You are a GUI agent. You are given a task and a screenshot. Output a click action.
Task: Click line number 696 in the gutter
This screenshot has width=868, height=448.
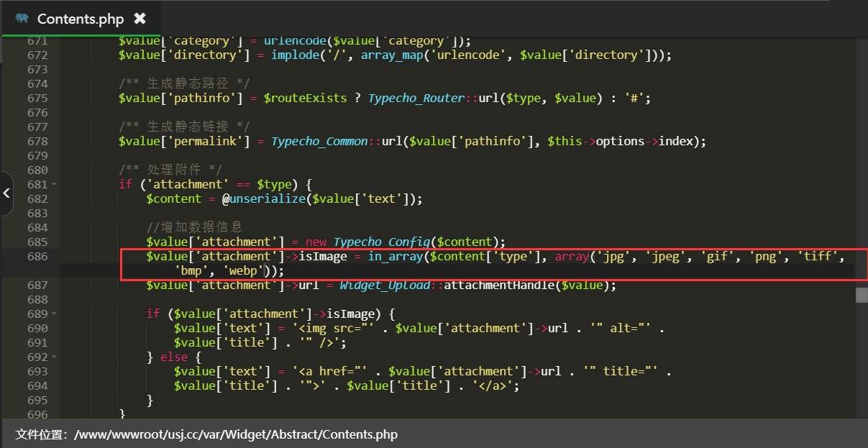pos(37,415)
